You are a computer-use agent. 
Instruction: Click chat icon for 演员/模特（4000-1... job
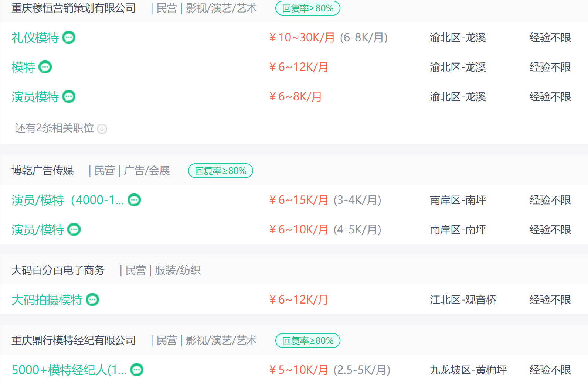pyautogui.click(x=134, y=200)
